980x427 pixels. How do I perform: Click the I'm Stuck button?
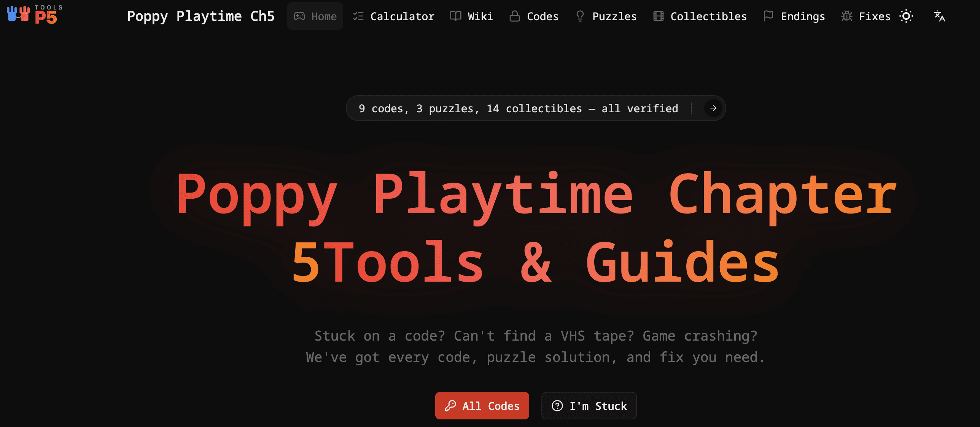tap(589, 406)
